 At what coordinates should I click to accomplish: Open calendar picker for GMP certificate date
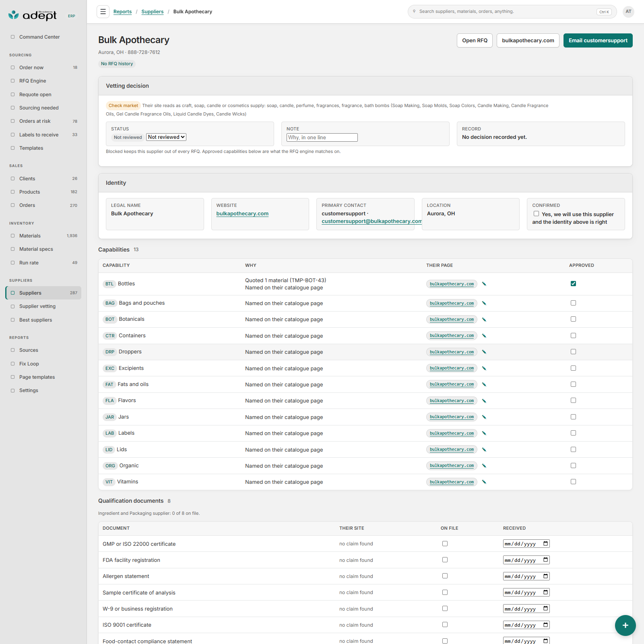pyautogui.click(x=546, y=544)
